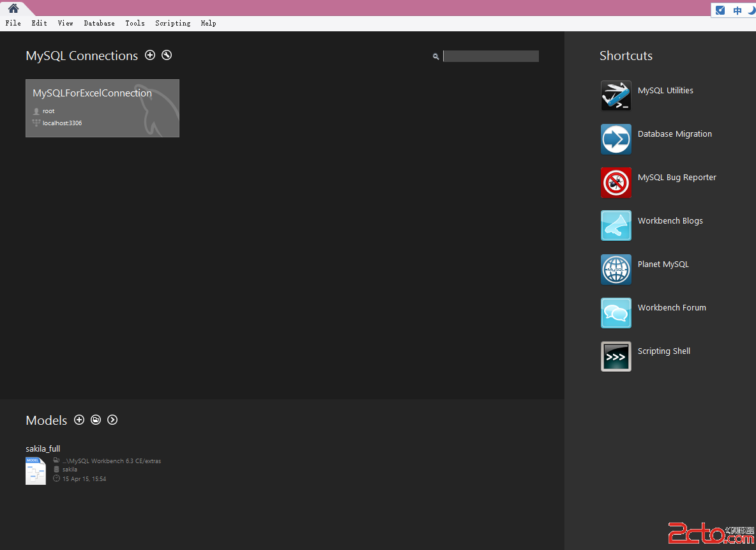Click the MySQL Utilities label

tap(665, 90)
